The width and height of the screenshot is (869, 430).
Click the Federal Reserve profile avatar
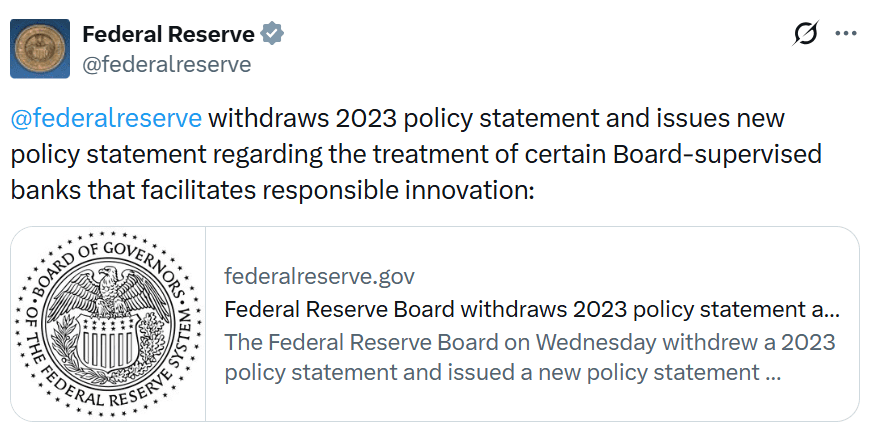click(40, 49)
